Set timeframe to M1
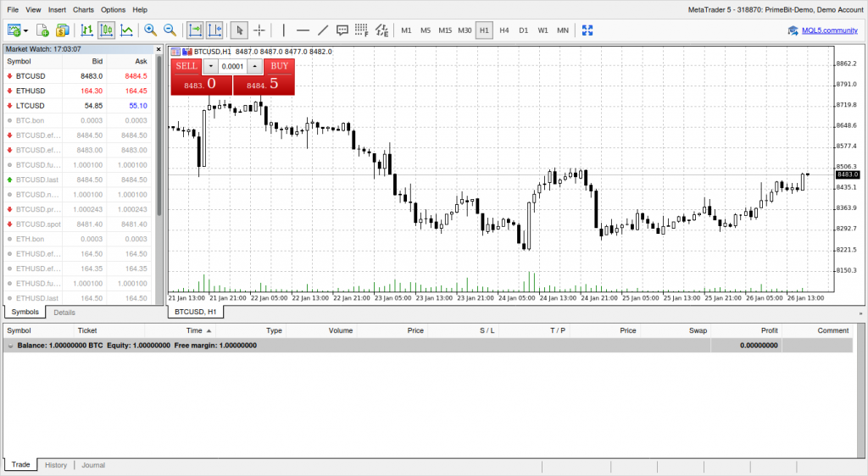The height and width of the screenshot is (476, 868). (406, 30)
